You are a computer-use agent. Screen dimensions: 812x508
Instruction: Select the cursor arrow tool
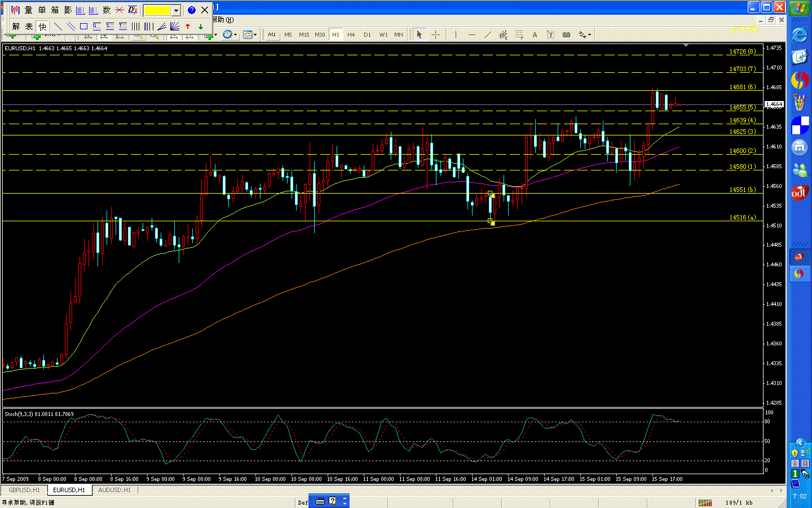pos(419,35)
